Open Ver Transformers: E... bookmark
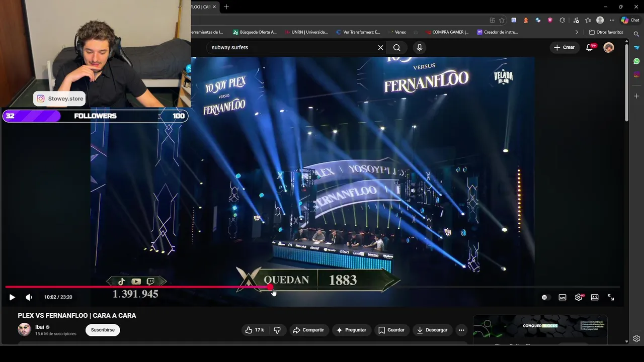644x362 pixels. [358, 32]
